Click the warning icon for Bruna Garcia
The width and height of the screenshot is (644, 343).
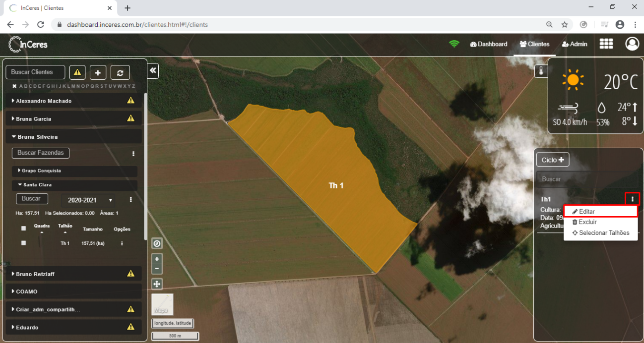130,118
